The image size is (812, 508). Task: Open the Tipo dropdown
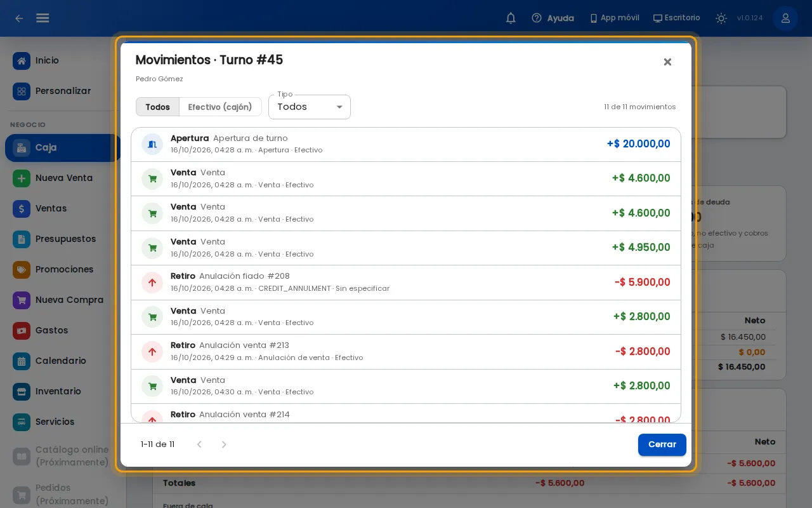(310, 107)
